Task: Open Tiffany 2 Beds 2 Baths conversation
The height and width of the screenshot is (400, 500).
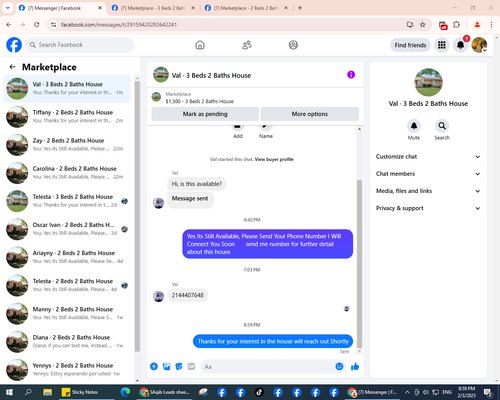Action: [67, 116]
